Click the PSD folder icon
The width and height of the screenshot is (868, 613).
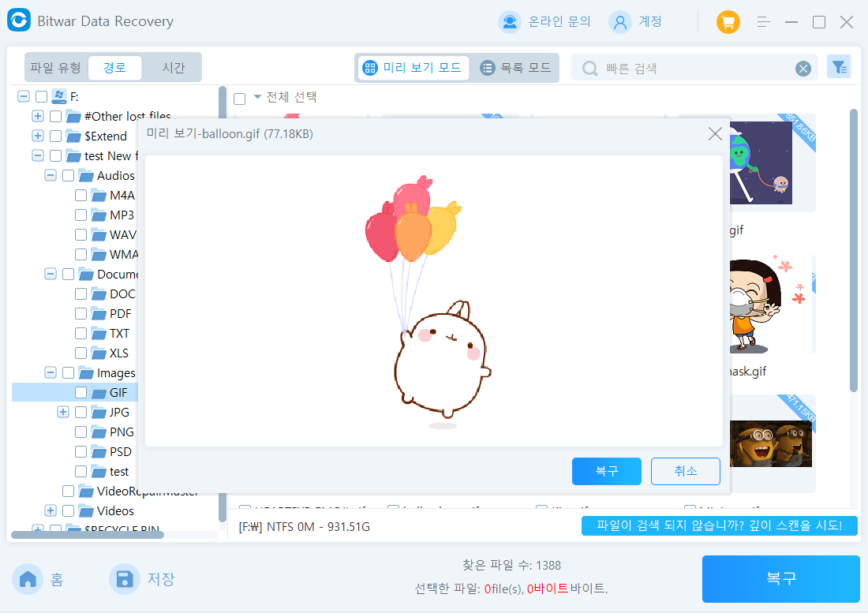point(99,452)
